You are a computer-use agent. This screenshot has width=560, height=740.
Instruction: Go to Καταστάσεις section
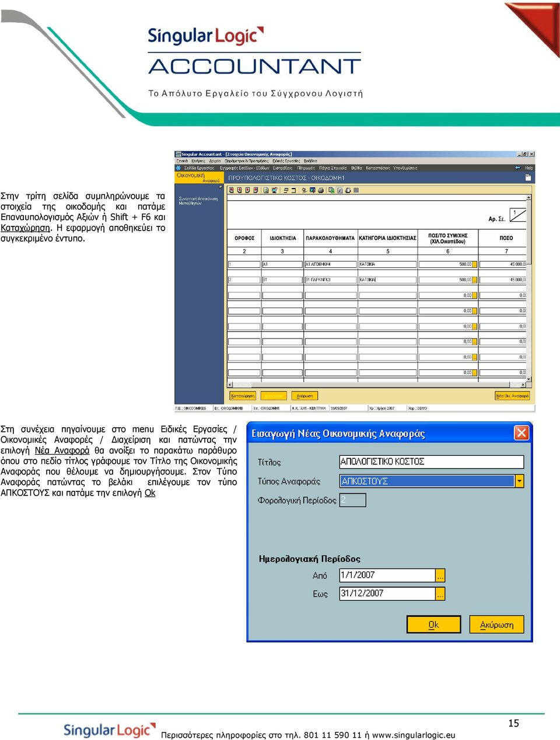pos(378,168)
